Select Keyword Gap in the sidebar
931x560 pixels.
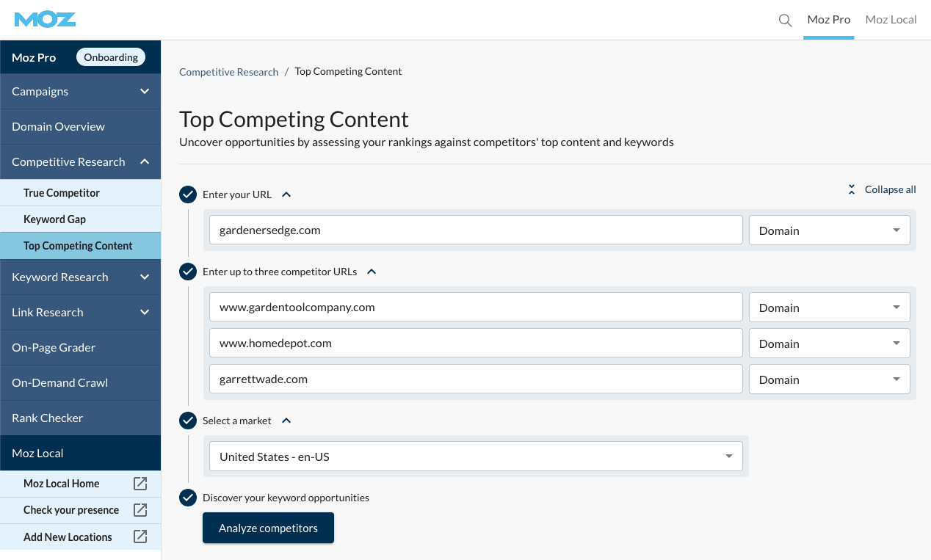[x=55, y=219]
